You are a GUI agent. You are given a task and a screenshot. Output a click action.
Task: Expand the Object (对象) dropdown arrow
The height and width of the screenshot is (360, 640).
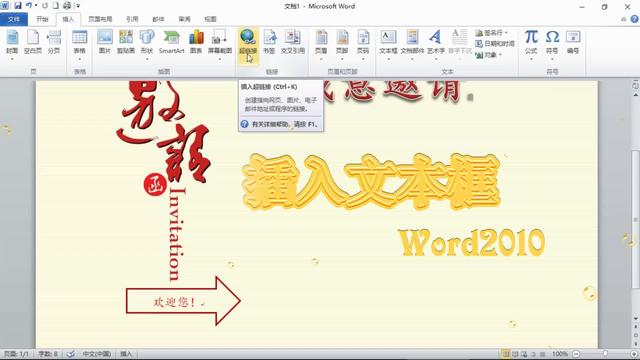pos(500,55)
